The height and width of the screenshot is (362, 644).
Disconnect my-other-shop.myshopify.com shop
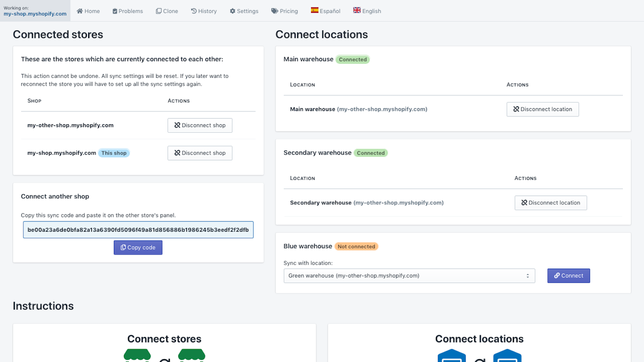coord(200,125)
